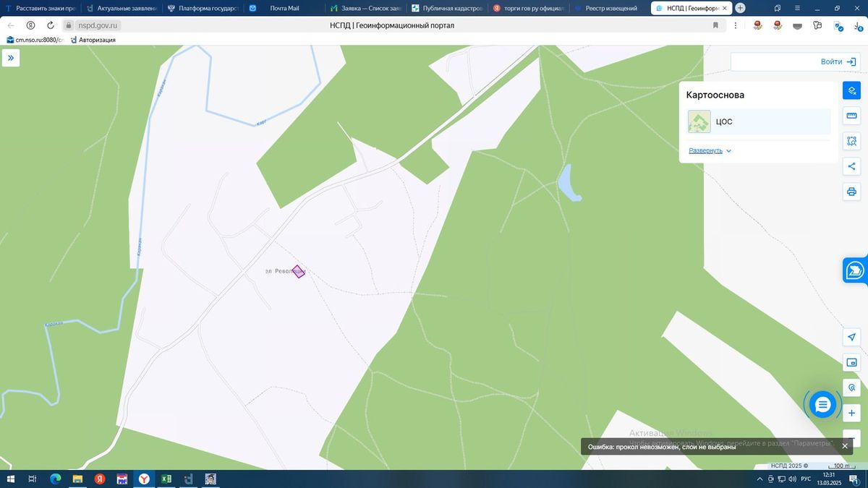The image size is (868, 488).
Task: Activate the area selection search tool
Action: 852,141
